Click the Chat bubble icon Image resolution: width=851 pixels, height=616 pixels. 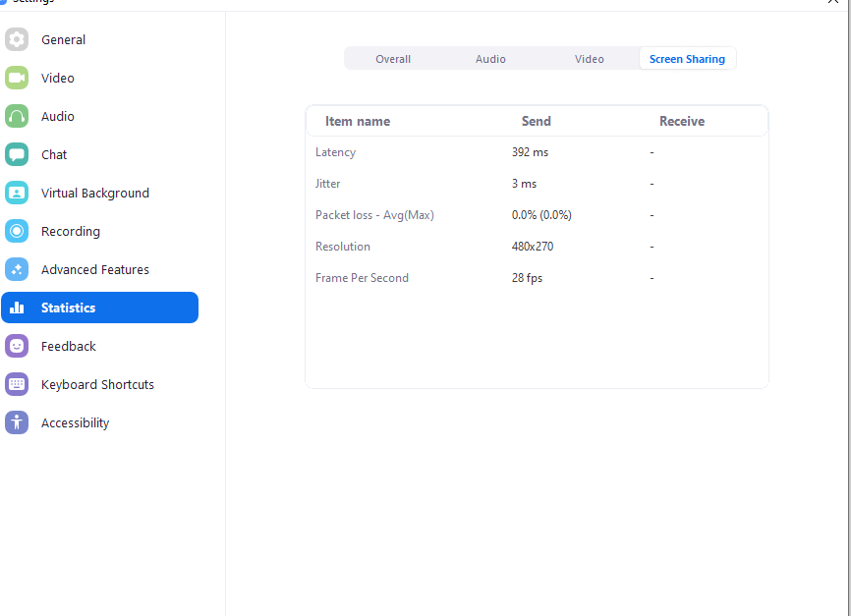click(x=17, y=154)
